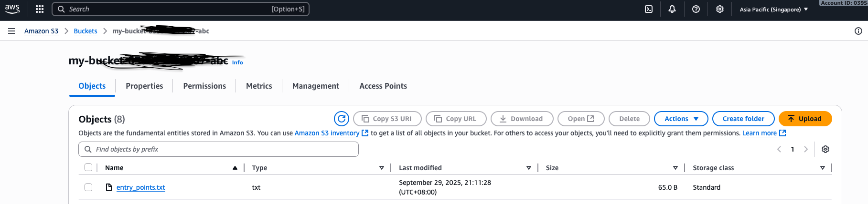The width and height of the screenshot is (868, 204).
Task: Refresh the objects list
Action: (x=342, y=119)
